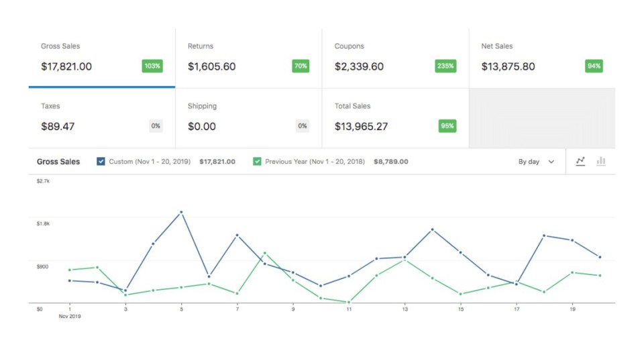Click the 0% Taxes badge

coord(156,126)
